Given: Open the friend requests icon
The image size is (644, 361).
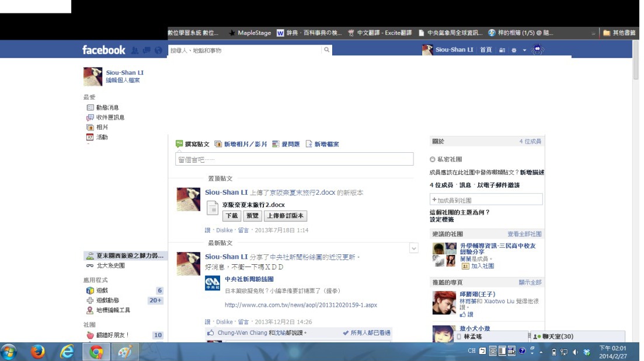Looking at the screenshot, I should 135,50.
